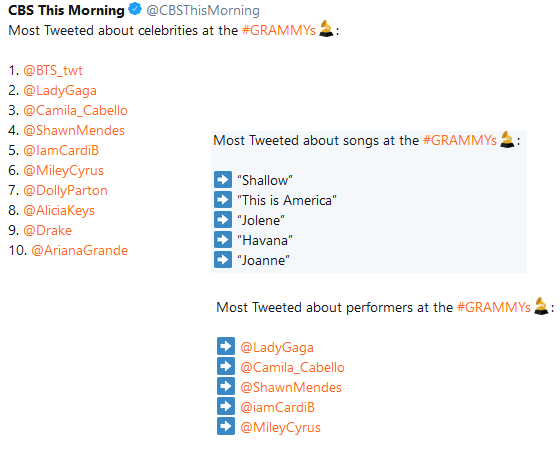Open the @BTS_twt mention link

tap(53, 70)
